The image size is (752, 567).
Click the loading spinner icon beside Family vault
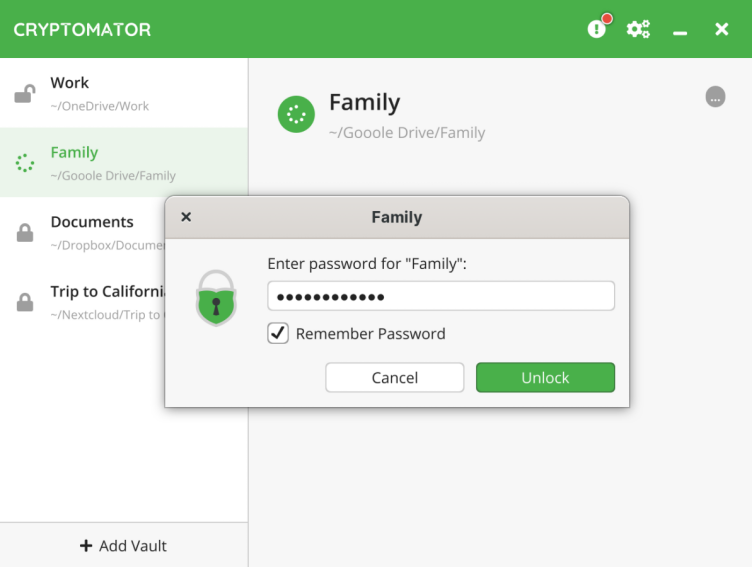click(25, 163)
